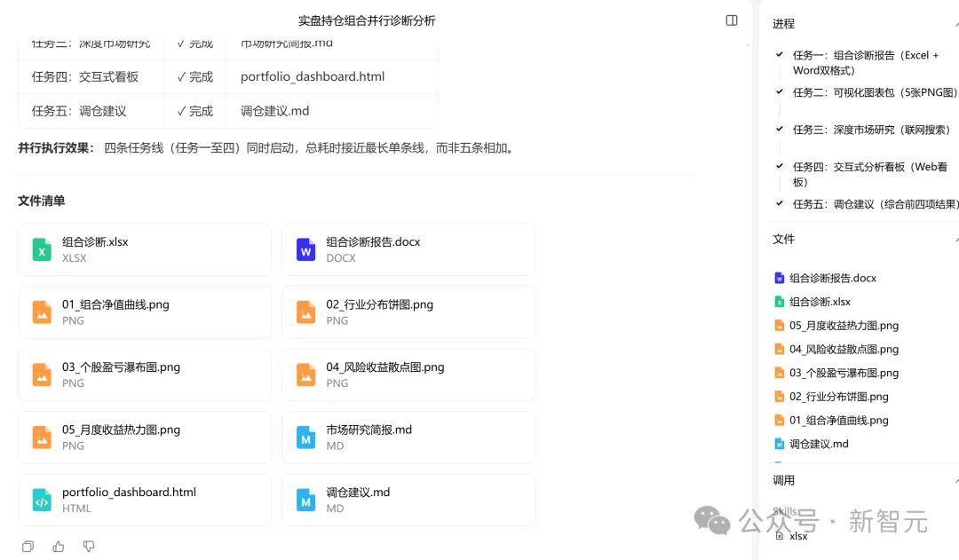Click the checkmark beside 任务一 in progress
The height and width of the screenshot is (560, 959).
(x=780, y=54)
